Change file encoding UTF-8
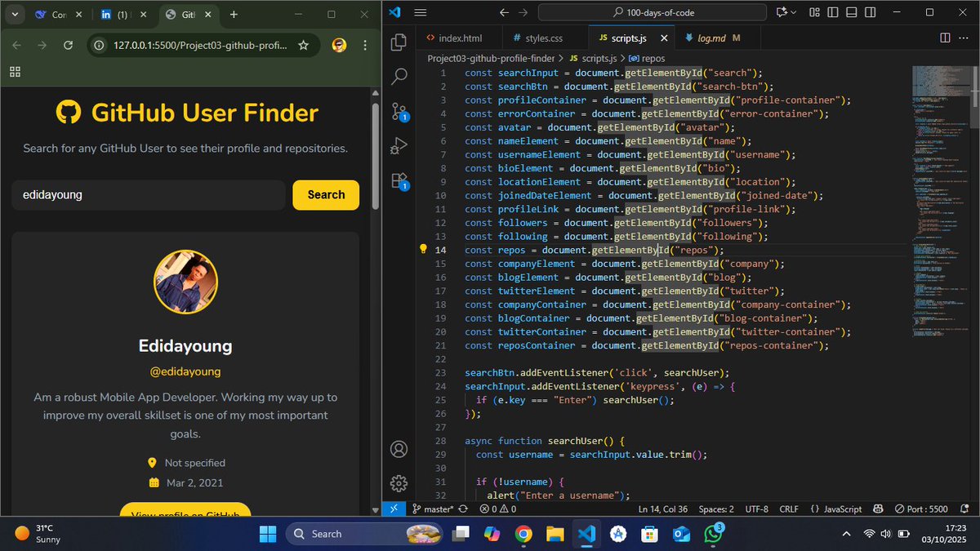980x551 pixels. [756, 509]
